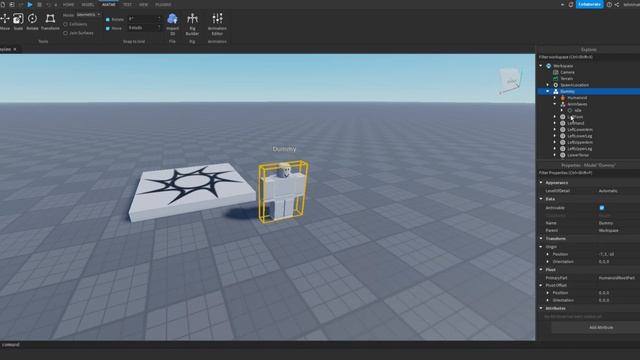The image size is (640, 360).
Task: Open the MODEL ribbon tab
Action: [x=88, y=5]
